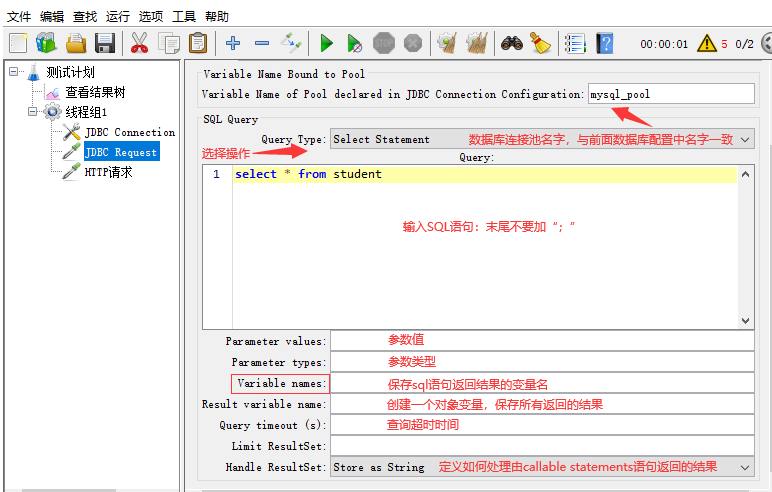Collapse the 测试计划 tree node
The height and width of the screenshot is (492, 772).
(x=13, y=72)
